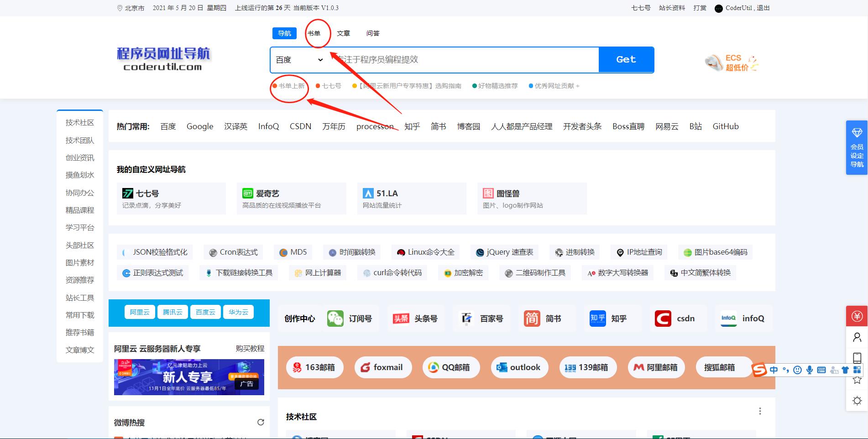Open the 时间戳转换 tool
The image size is (868, 439).
point(352,252)
